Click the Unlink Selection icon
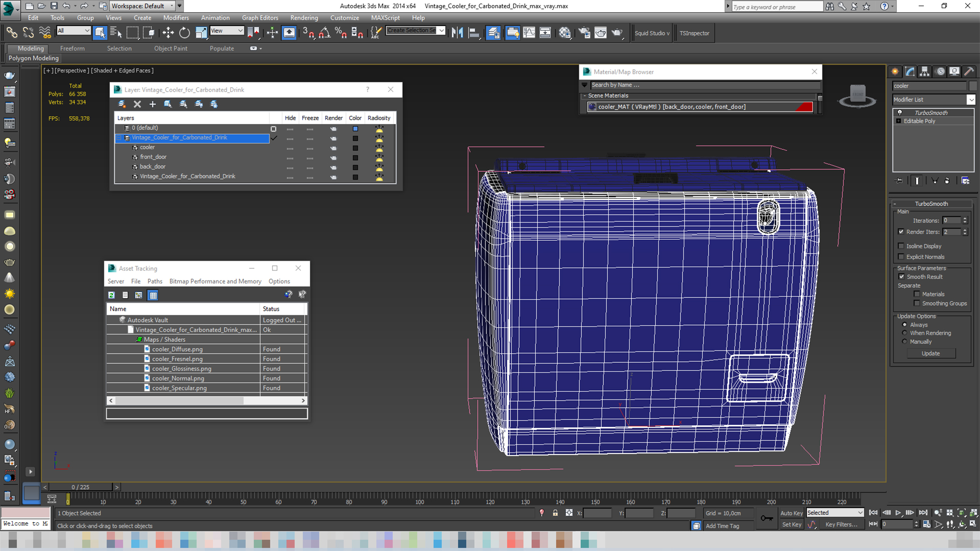This screenshot has height=551, width=980. [x=28, y=33]
